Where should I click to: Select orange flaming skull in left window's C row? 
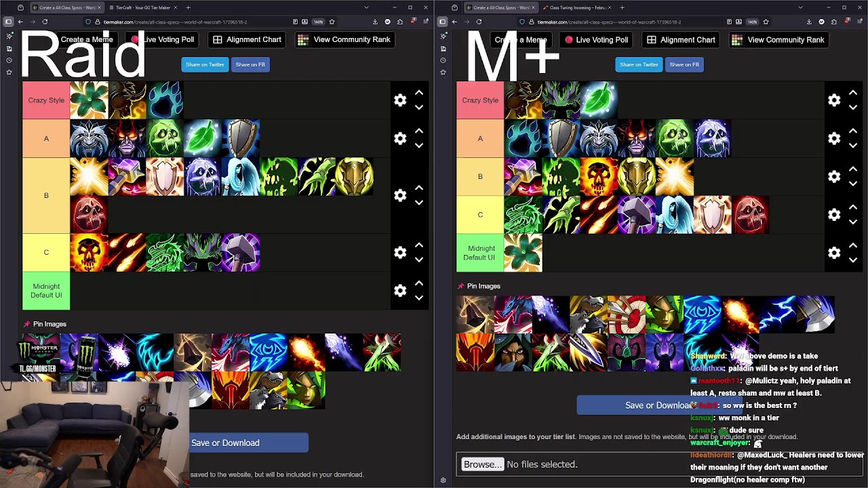(89, 252)
